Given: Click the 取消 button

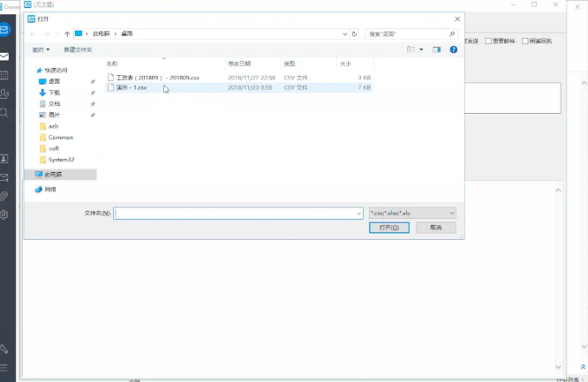Looking at the screenshot, I should 435,228.
